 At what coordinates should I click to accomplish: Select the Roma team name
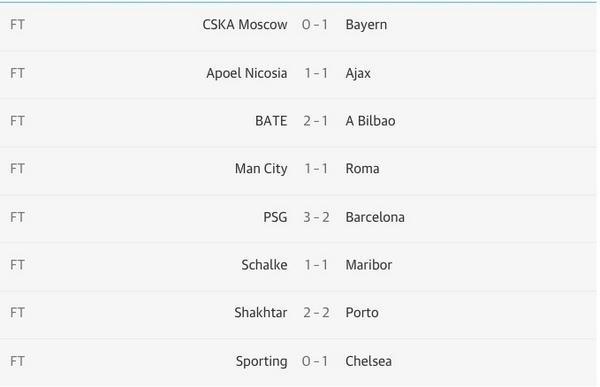pyautogui.click(x=362, y=169)
